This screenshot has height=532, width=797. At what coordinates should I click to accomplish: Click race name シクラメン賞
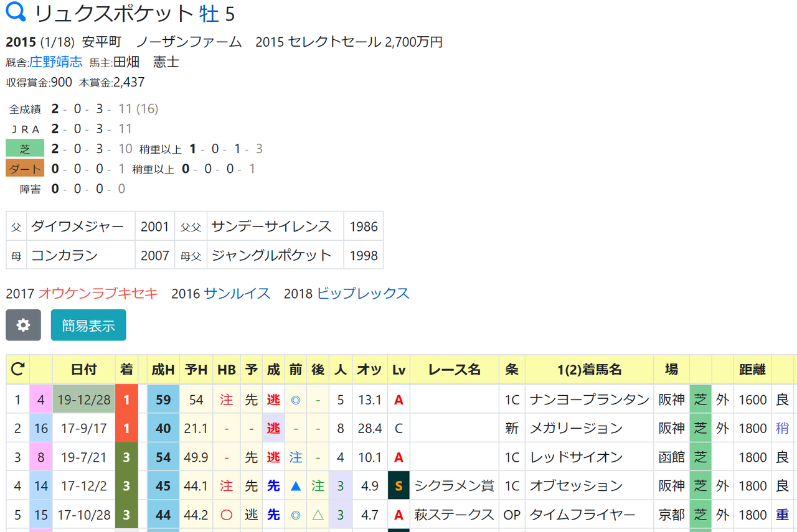(x=455, y=485)
